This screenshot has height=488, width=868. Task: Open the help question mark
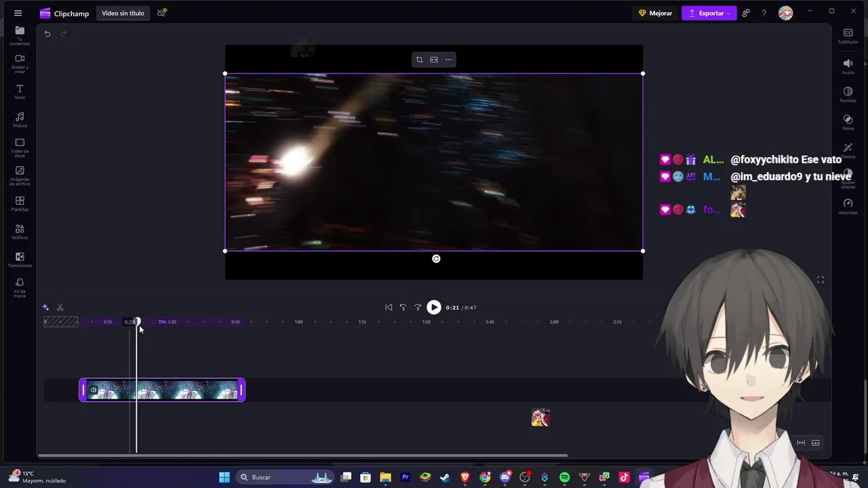764,13
